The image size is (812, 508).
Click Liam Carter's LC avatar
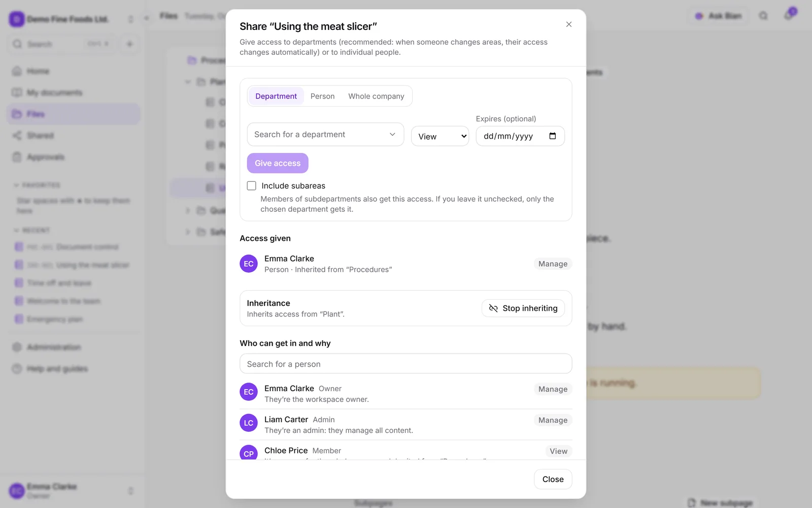coord(249,423)
